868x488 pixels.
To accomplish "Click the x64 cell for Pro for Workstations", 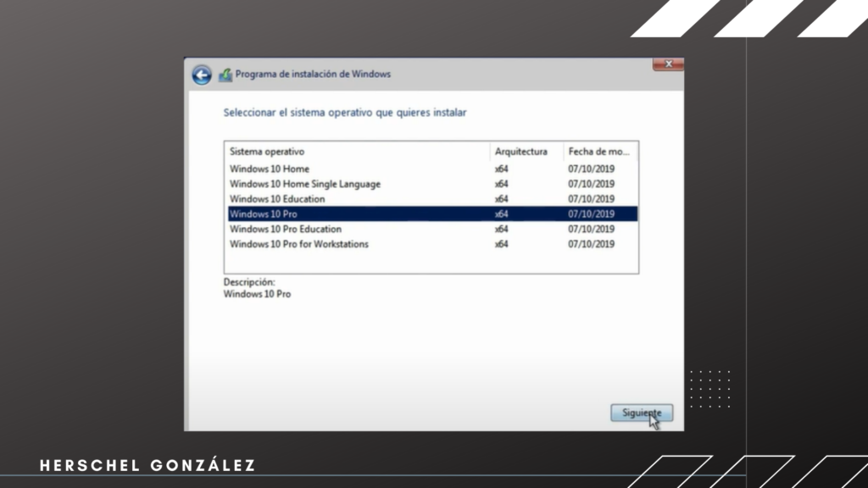I will 502,243.
